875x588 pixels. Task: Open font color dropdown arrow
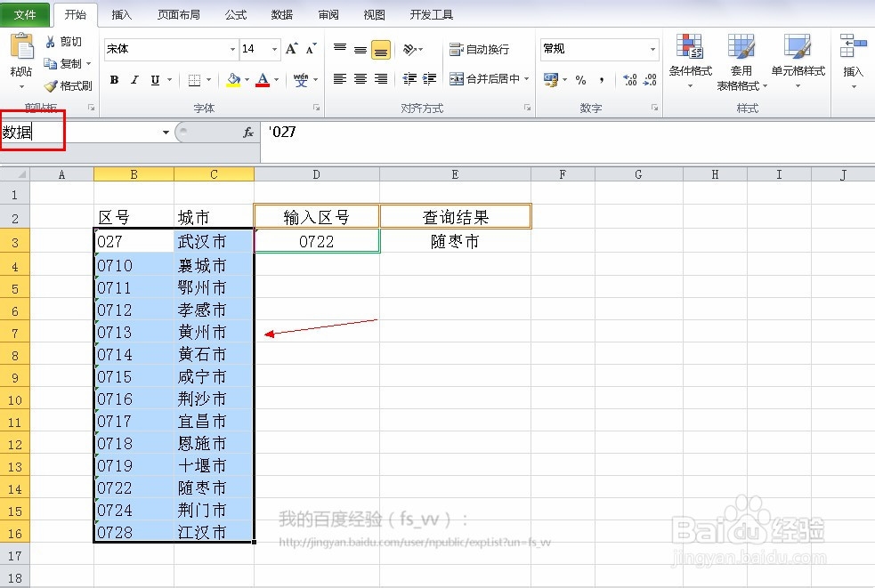click(x=276, y=80)
